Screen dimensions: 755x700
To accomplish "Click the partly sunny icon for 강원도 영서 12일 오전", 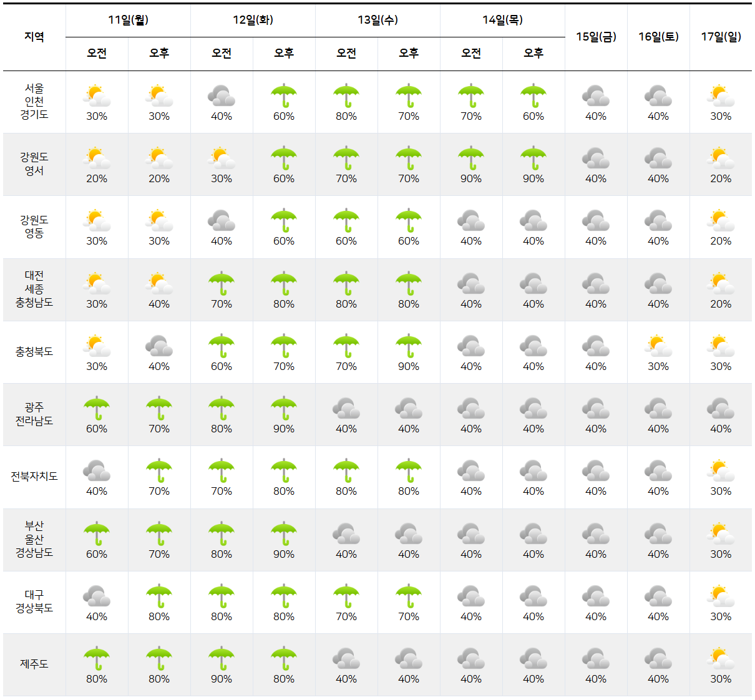I will pos(222,158).
